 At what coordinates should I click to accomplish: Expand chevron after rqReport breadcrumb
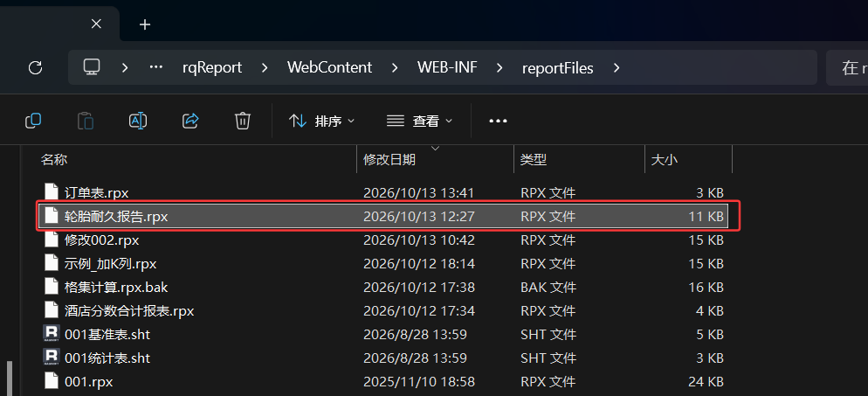(x=264, y=67)
